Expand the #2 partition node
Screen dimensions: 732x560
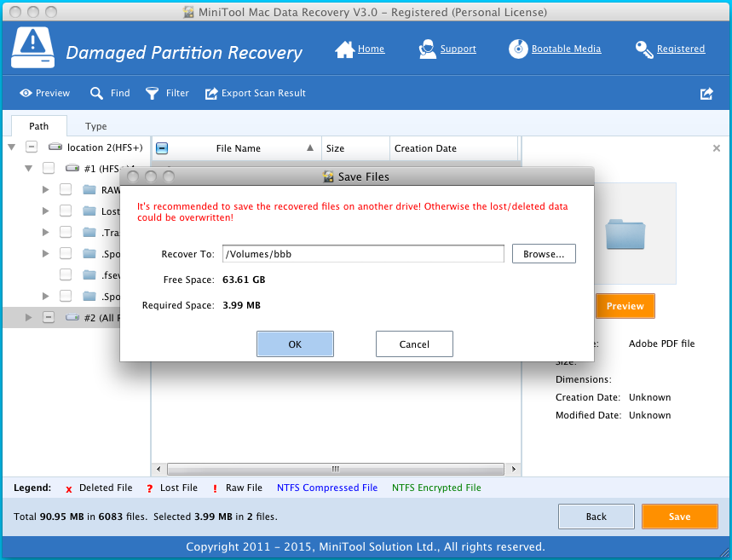click(x=28, y=318)
